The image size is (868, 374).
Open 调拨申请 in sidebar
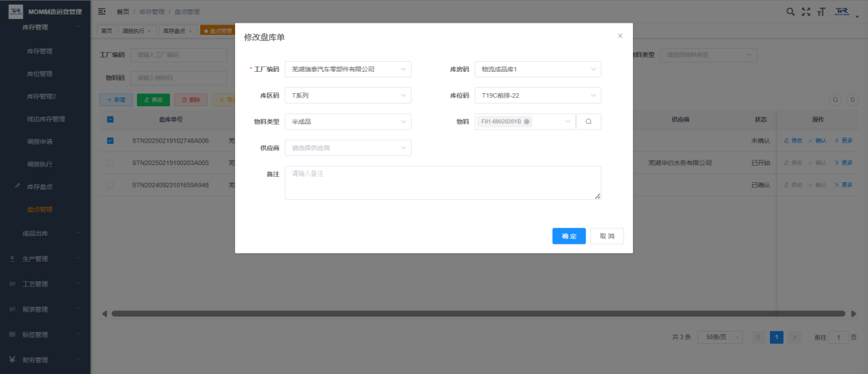(40, 142)
